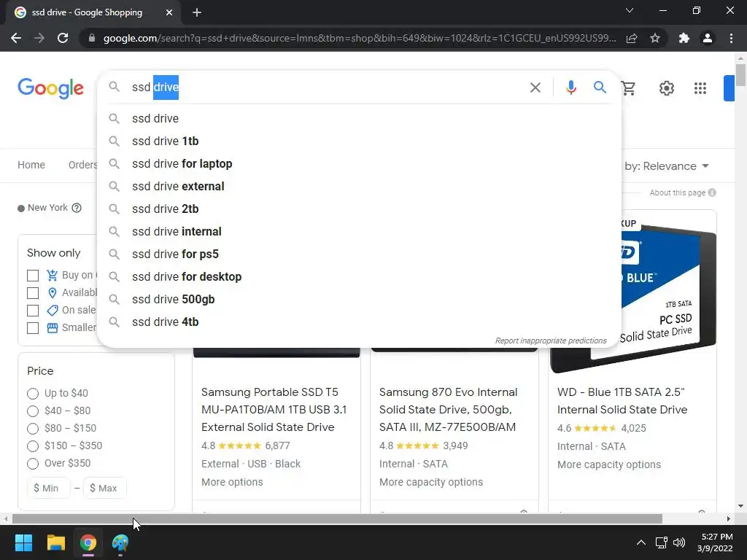Screen dimensions: 747x560
Task: Click the vertical scrollbar thumb at right
Action: (x=740, y=75)
